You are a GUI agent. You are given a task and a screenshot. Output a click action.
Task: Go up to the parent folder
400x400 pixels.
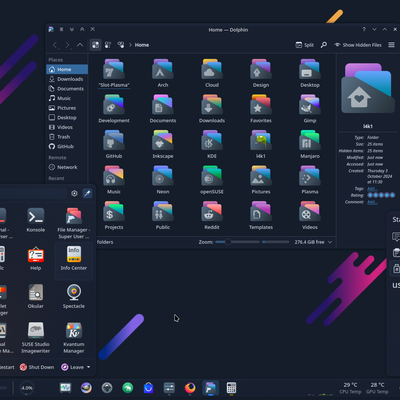coord(80,45)
